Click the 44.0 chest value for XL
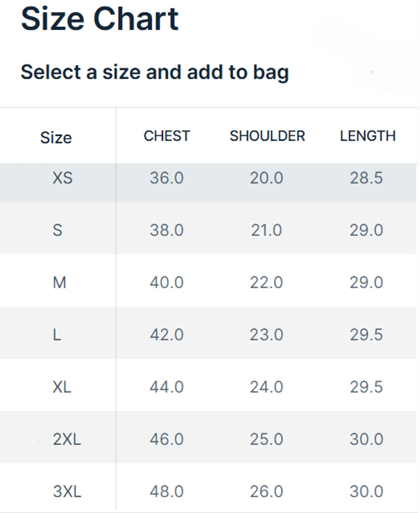Image resolution: width=420 pixels, height=513 pixels. point(167,387)
